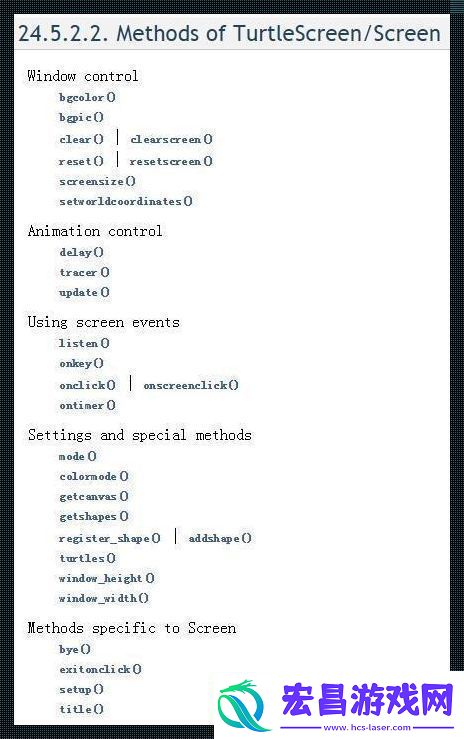The image size is (464, 739).
Task: Open the onscreenclick() link
Action: (191, 386)
